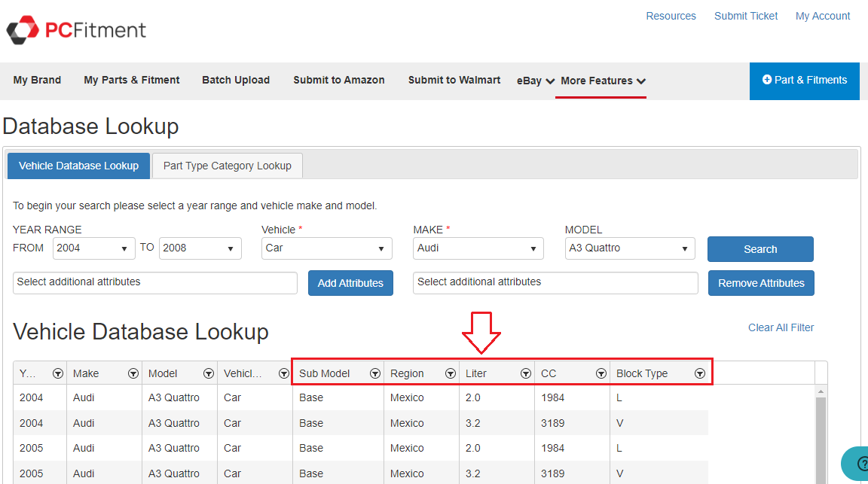Switch to Part Type Category Lookup tab

pos(227,166)
